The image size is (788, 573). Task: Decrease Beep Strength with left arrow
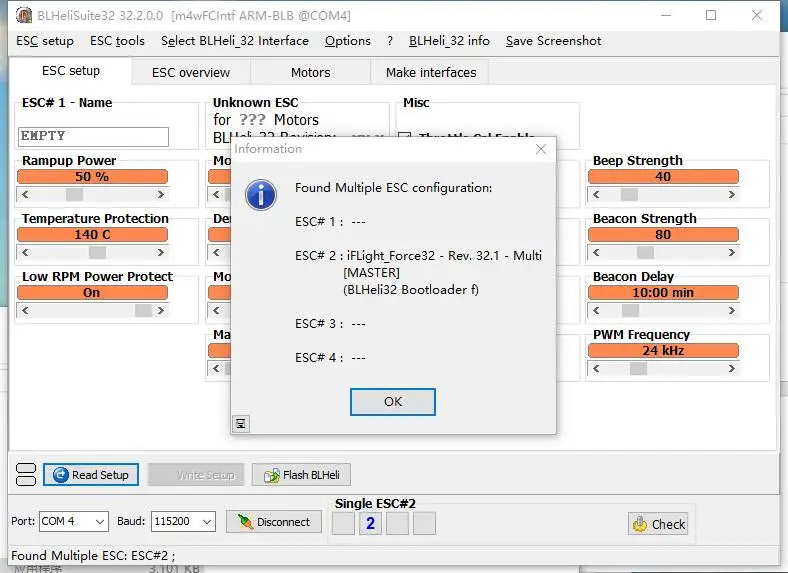pyautogui.click(x=596, y=195)
